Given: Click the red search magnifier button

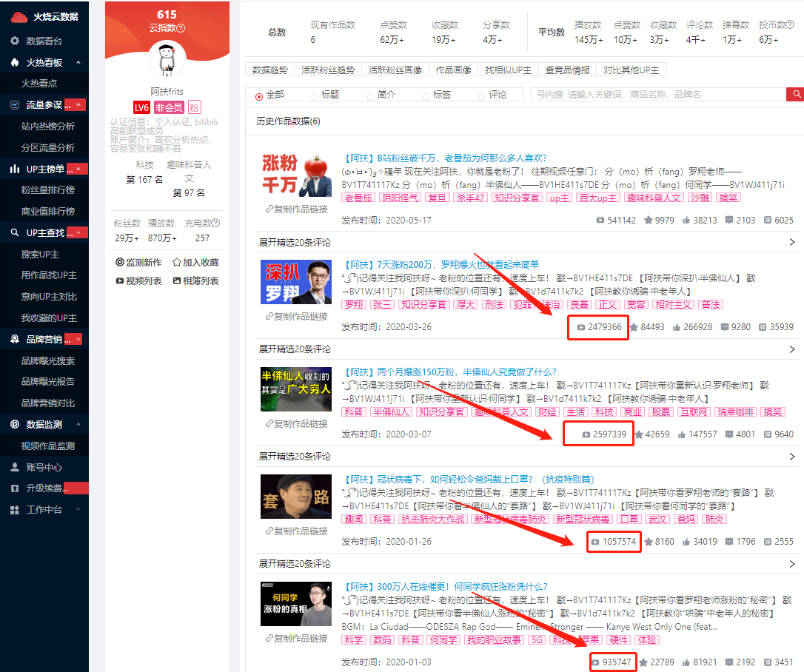Looking at the screenshot, I should (795, 95).
